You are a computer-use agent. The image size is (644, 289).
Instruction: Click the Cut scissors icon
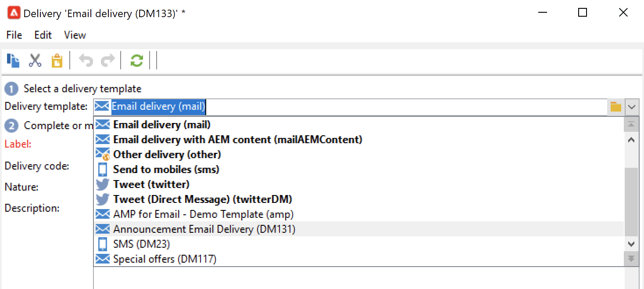35,60
